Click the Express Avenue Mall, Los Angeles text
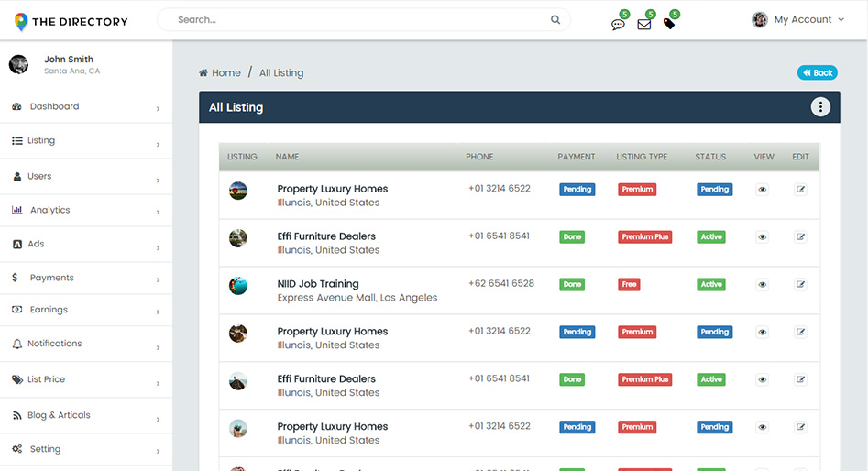This screenshot has height=471, width=868. (x=357, y=298)
